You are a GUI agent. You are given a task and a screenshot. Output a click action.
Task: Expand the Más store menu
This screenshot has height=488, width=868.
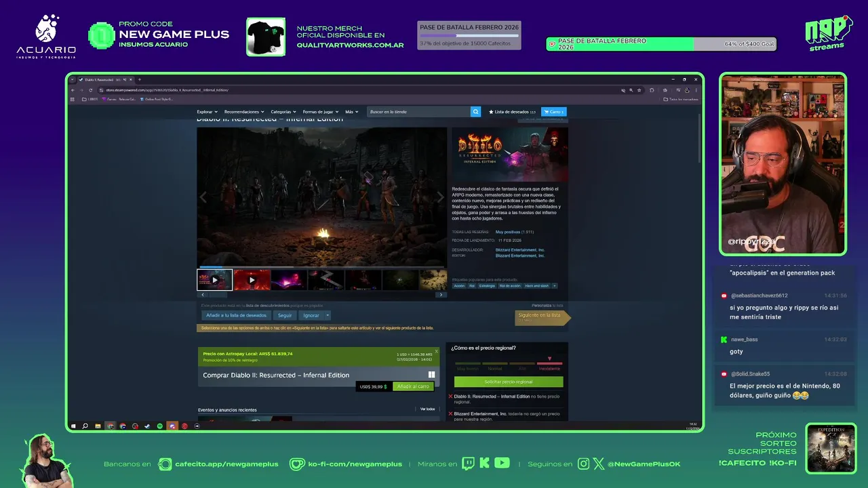pyautogui.click(x=351, y=112)
